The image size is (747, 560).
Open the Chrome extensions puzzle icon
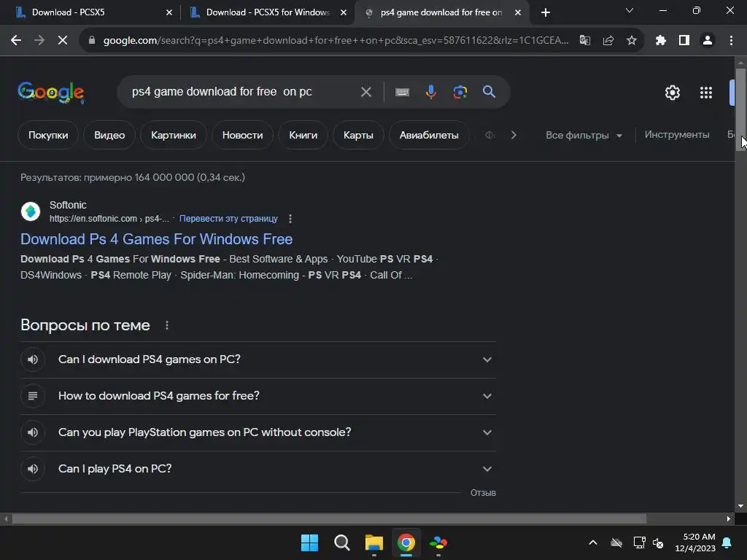(661, 41)
